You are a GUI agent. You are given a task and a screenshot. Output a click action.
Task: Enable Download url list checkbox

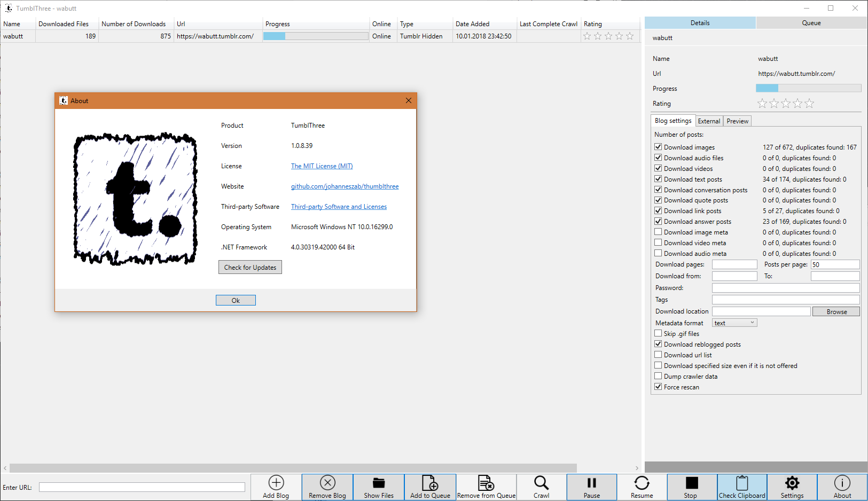[x=658, y=355]
